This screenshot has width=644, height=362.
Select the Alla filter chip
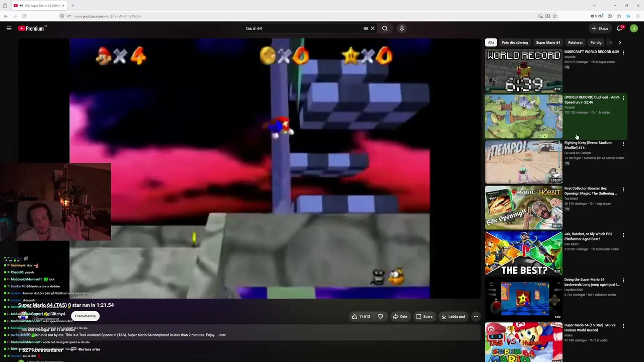491,43
